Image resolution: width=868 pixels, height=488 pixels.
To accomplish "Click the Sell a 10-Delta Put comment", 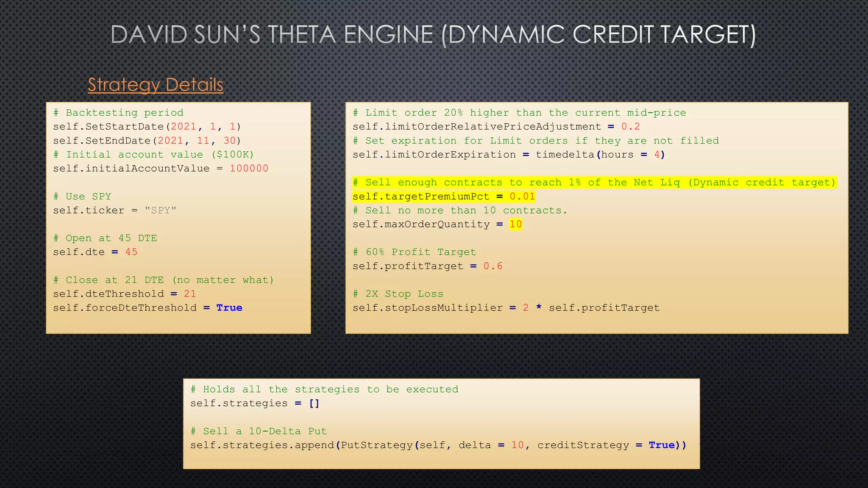I will (x=259, y=431).
